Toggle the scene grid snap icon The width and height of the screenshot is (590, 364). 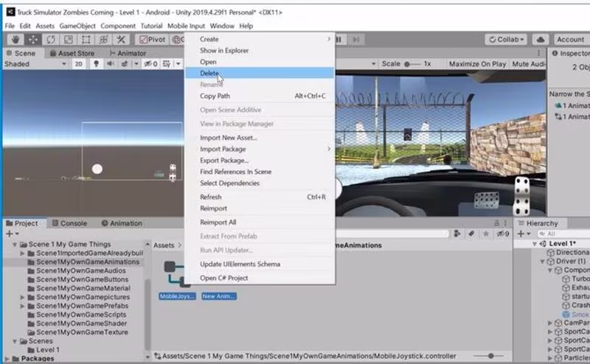167,64
